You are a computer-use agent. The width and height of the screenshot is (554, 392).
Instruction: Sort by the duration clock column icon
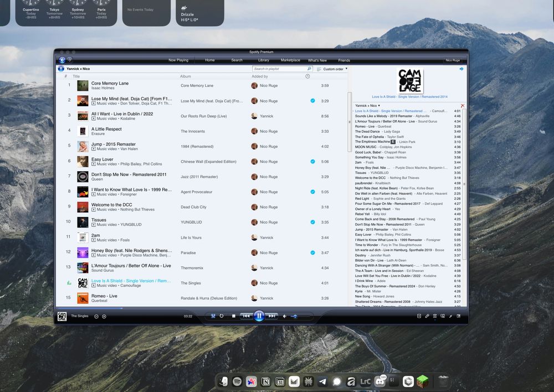click(x=307, y=76)
